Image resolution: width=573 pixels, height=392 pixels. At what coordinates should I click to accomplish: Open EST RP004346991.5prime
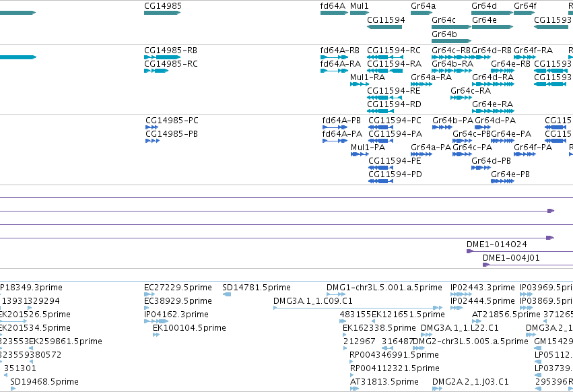[x=394, y=356]
